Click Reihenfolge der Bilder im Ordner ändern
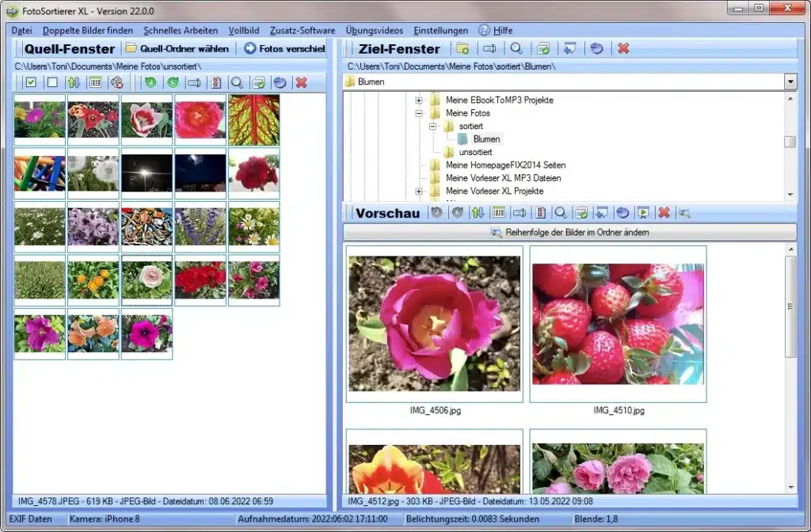Viewport: 811px width, 532px height. [569, 232]
